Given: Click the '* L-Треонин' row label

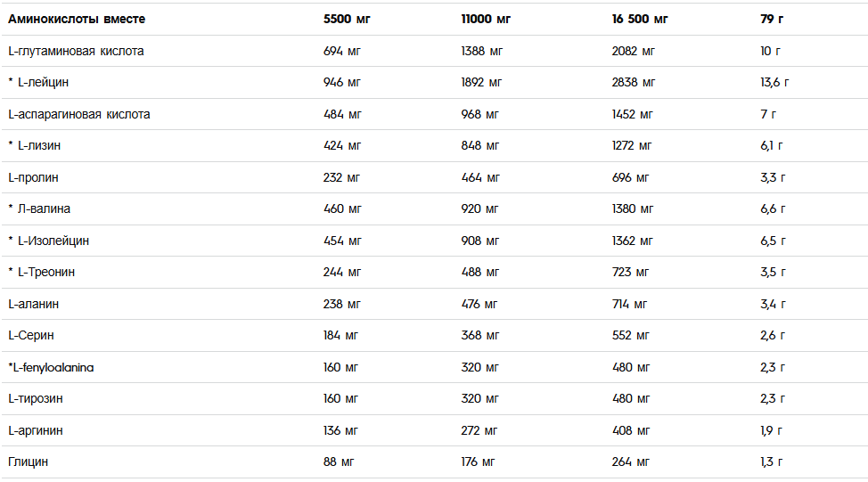Looking at the screenshot, I should click(x=42, y=272).
